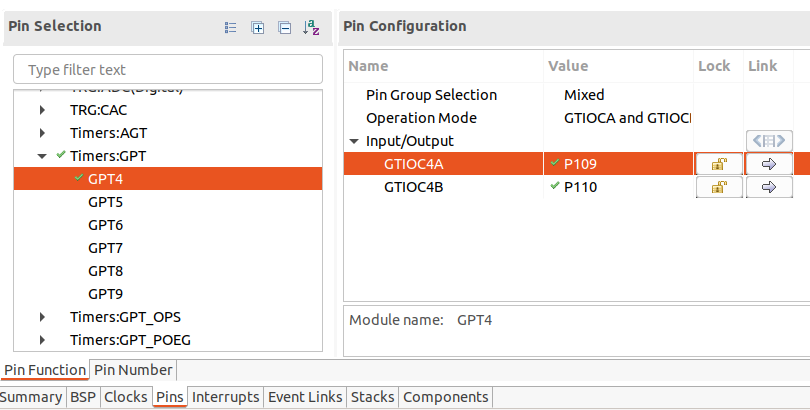
Task: Toggle alphabetical sort in Pin Selection
Action: pyautogui.click(x=311, y=28)
